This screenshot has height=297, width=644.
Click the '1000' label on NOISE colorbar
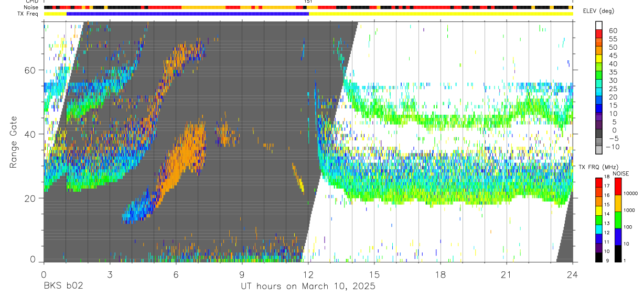click(629, 210)
